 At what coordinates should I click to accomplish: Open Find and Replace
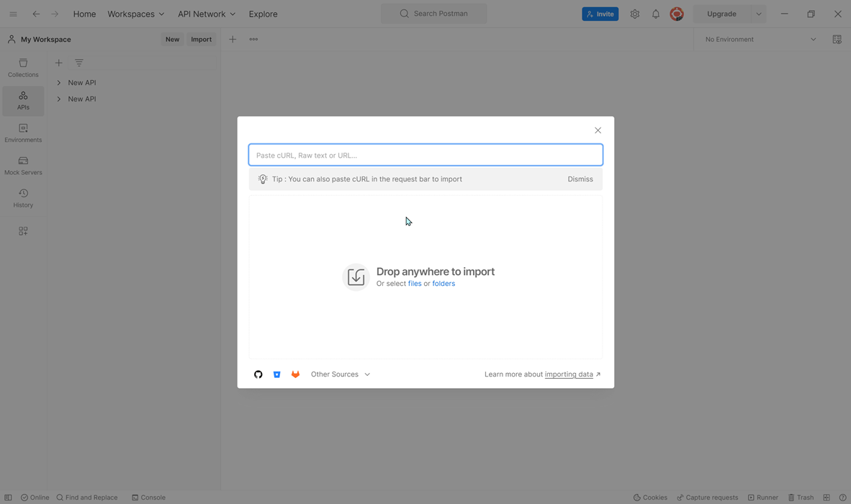(87, 498)
